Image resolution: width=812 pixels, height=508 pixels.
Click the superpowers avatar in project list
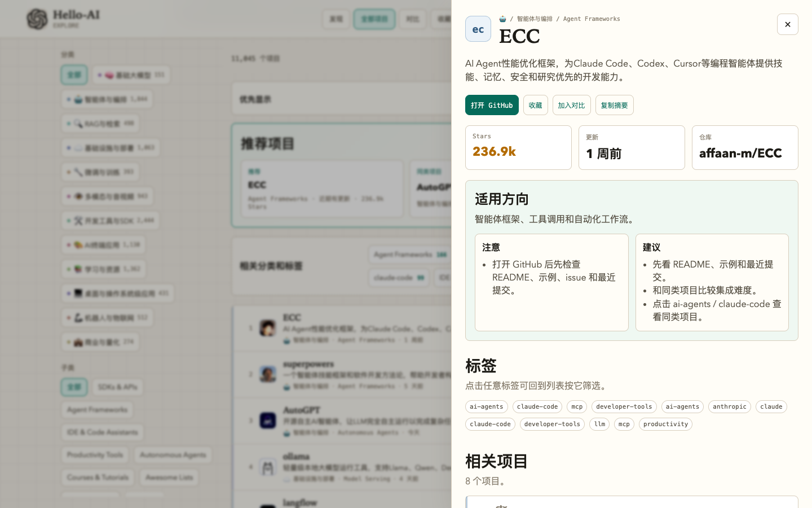pyautogui.click(x=267, y=374)
